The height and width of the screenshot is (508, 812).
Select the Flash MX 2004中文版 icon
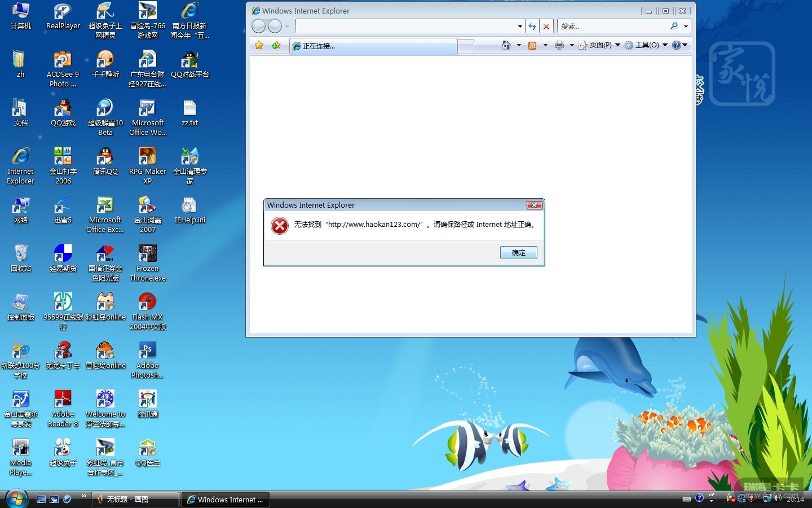[x=148, y=312]
